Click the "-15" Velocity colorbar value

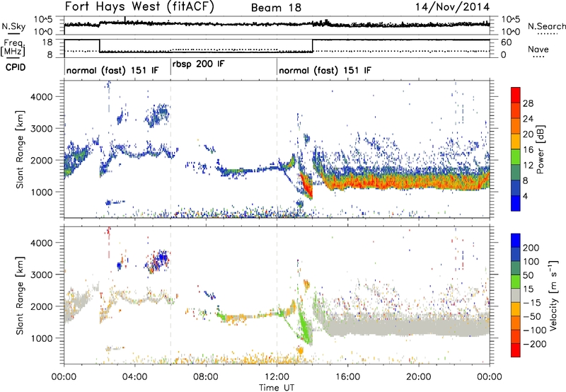coord(532,302)
